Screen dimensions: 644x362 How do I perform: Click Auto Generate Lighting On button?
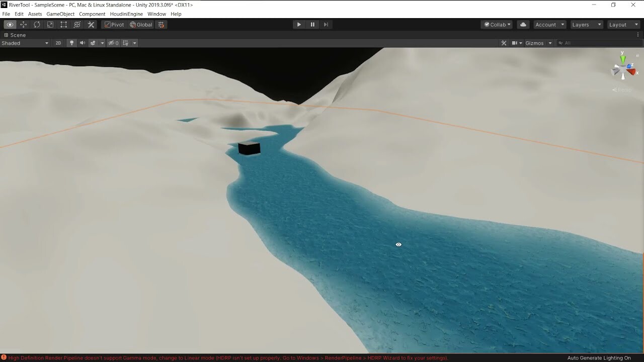[x=599, y=357]
